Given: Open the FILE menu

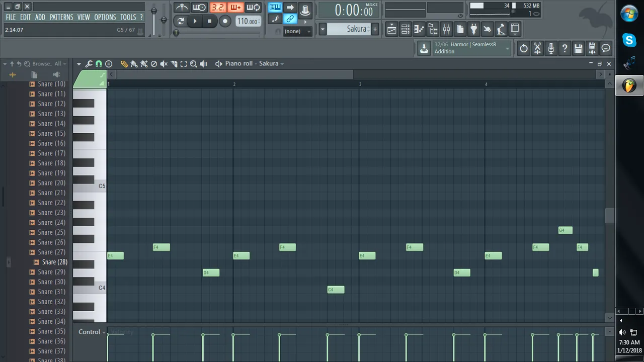Looking at the screenshot, I should click(11, 17).
